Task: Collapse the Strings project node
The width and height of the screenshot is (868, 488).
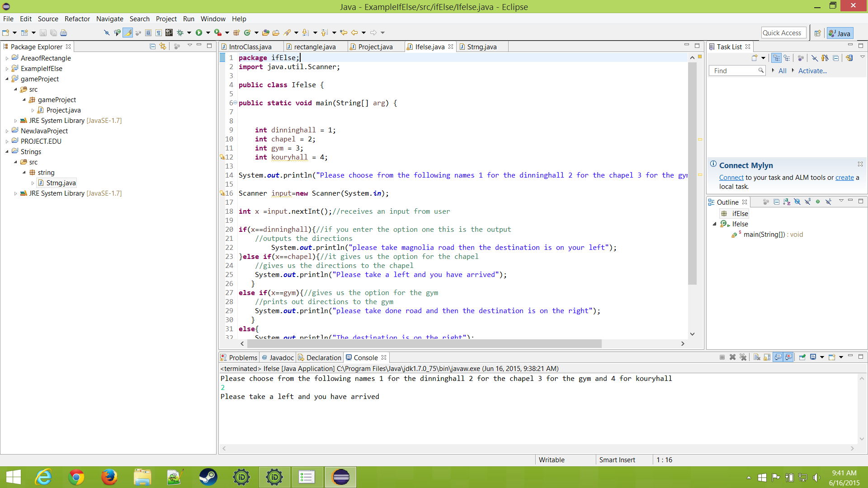Action: pyautogui.click(x=7, y=152)
